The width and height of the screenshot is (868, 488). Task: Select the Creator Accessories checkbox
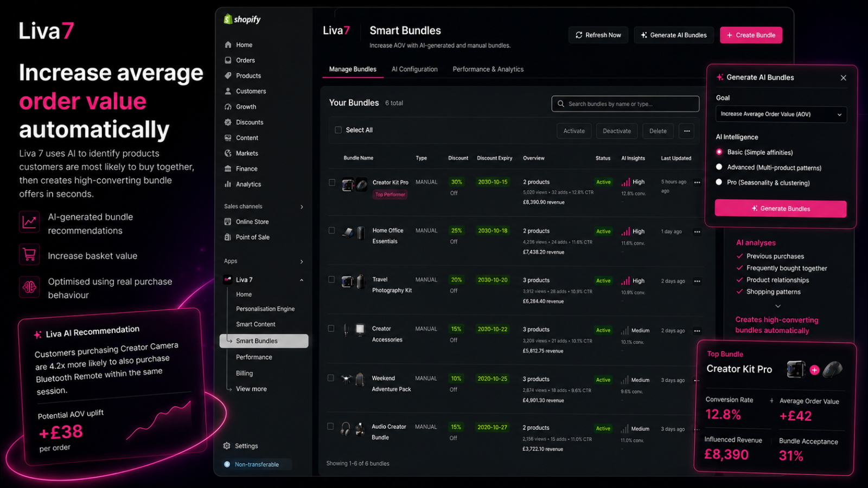point(331,329)
